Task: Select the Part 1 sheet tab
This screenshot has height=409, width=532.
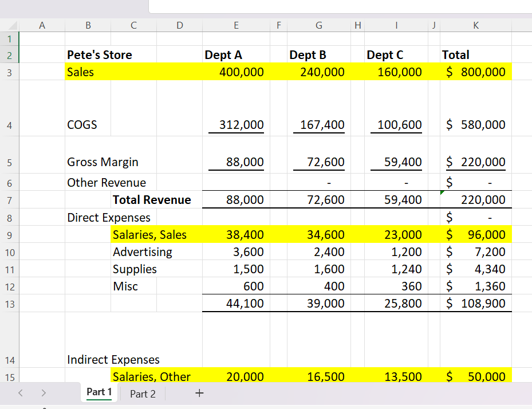Action: (x=99, y=392)
